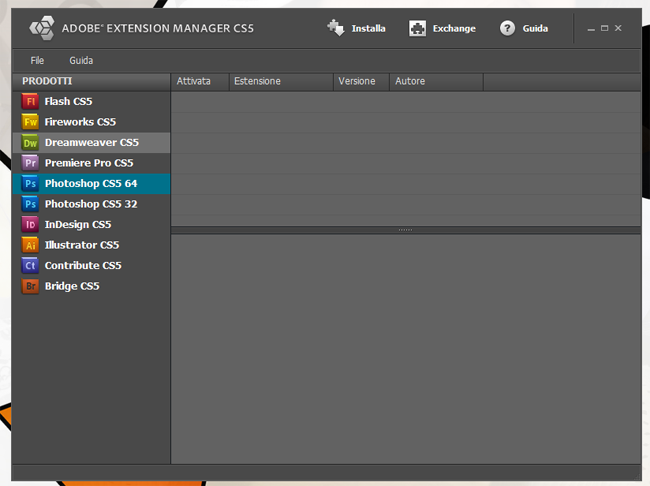Click the horizontal pane splitter handle
Image resolution: width=650 pixels, height=486 pixels.
tap(405, 230)
